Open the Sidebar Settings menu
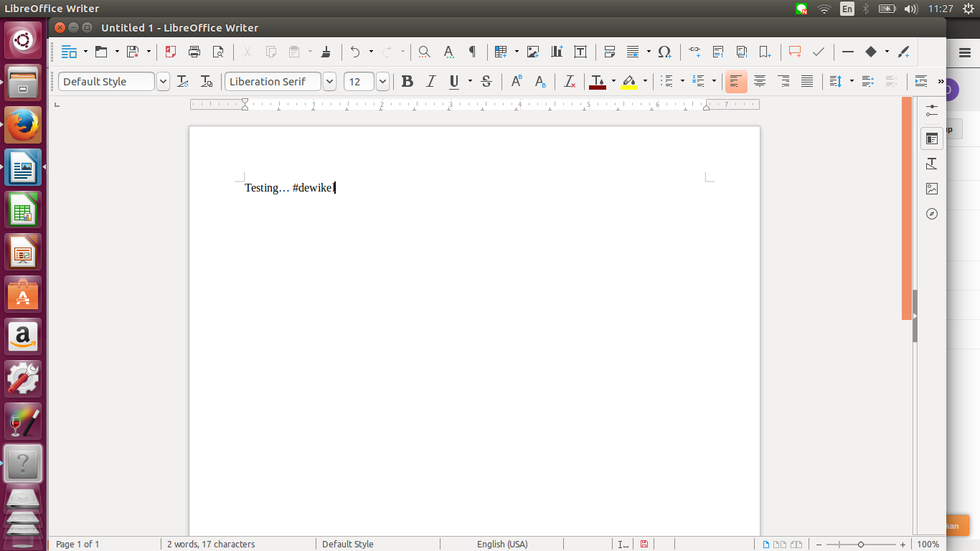Image resolution: width=980 pixels, height=551 pixels. coord(932,110)
